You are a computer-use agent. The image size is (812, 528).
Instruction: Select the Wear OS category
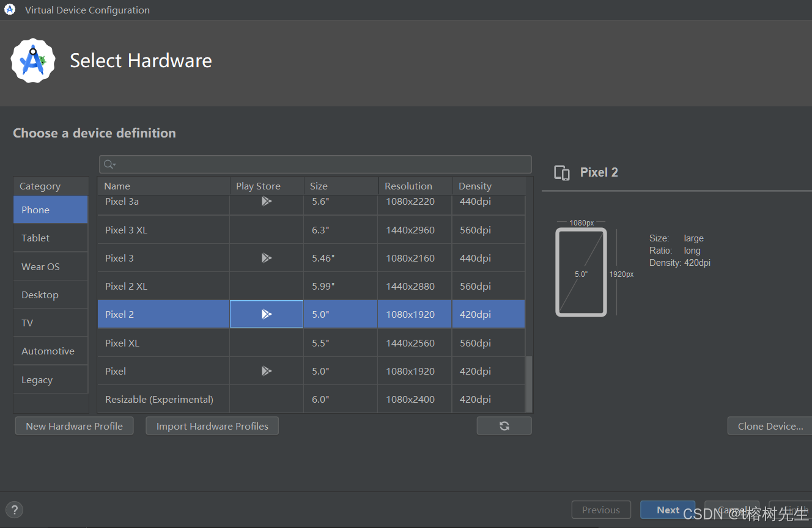51,266
